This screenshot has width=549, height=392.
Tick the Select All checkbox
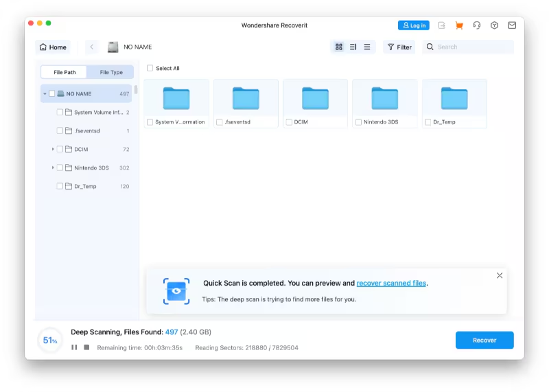[x=150, y=68]
